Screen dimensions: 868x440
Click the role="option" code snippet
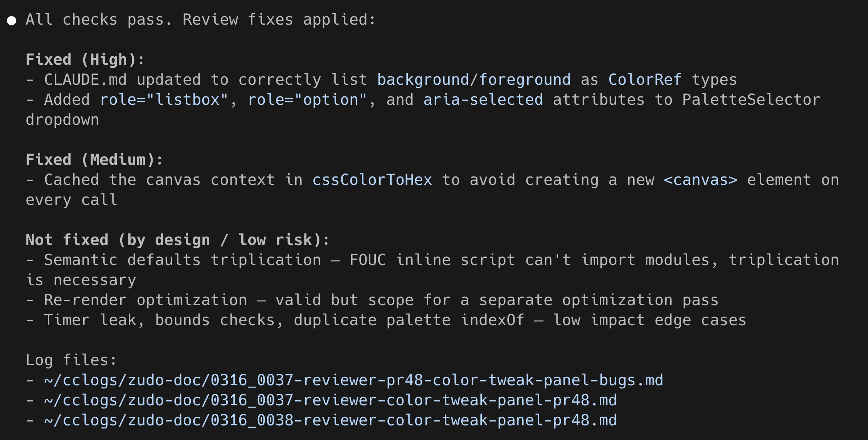tap(307, 100)
